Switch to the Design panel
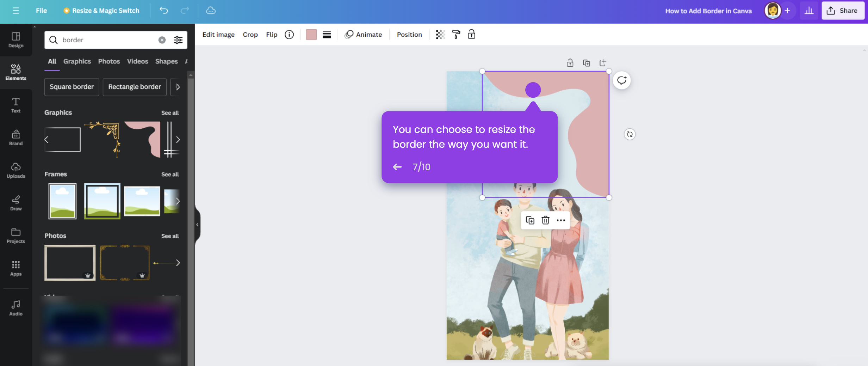This screenshot has height=366, width=868. coord(15,40)
